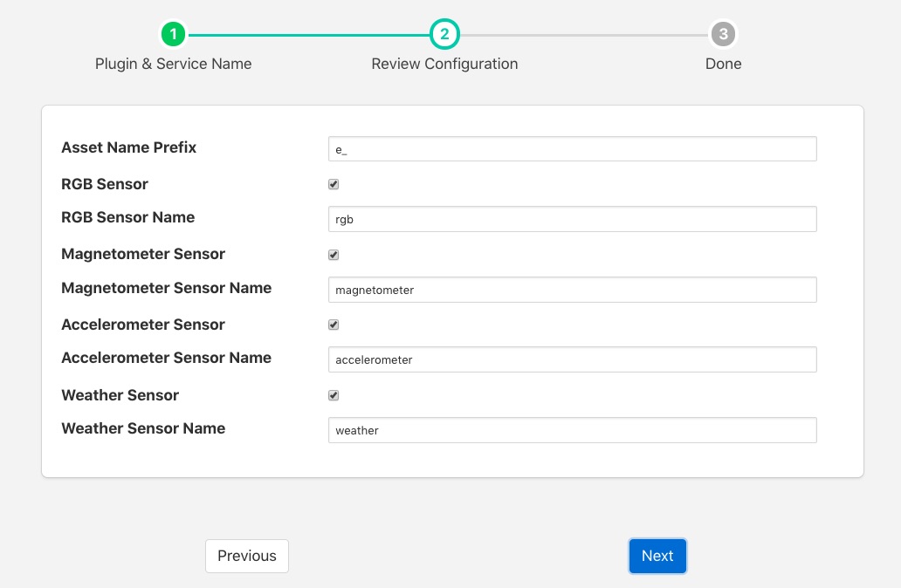Edit the Magnetometer Sensor Name field
The image size is (901, 588).
572,290
